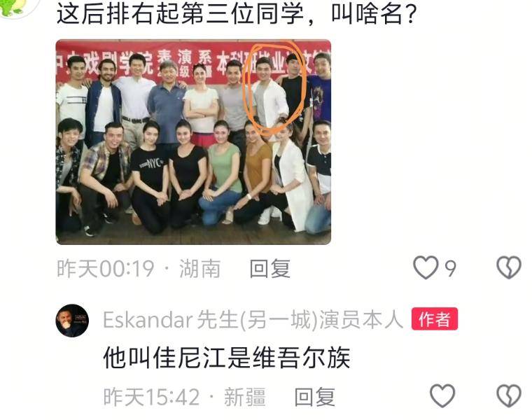
Task: Tap the 昨天15:42 · 新疆 timestamp
Action: coord(185,397)
